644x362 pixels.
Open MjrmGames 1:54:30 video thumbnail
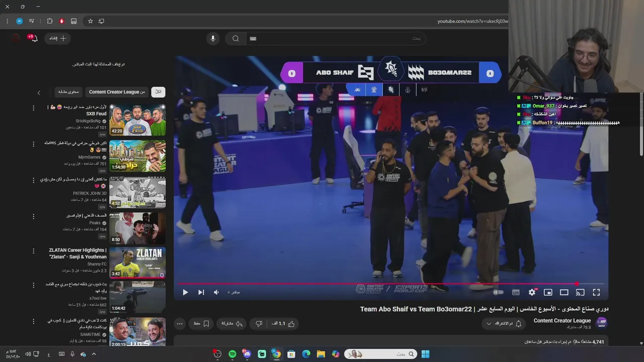[137, 156]
